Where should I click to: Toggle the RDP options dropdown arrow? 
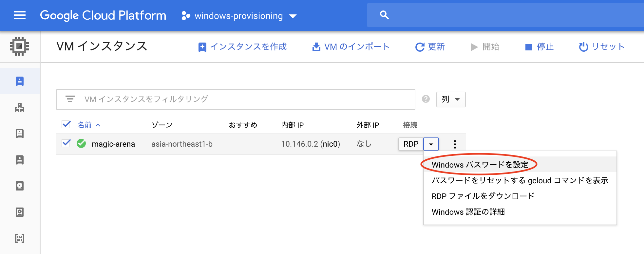[431, 144]
